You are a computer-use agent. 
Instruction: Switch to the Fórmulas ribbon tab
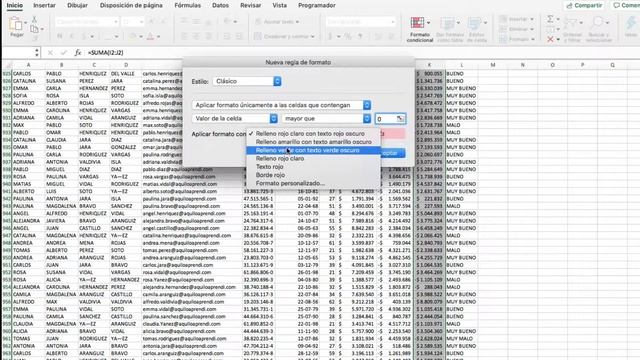187,5
